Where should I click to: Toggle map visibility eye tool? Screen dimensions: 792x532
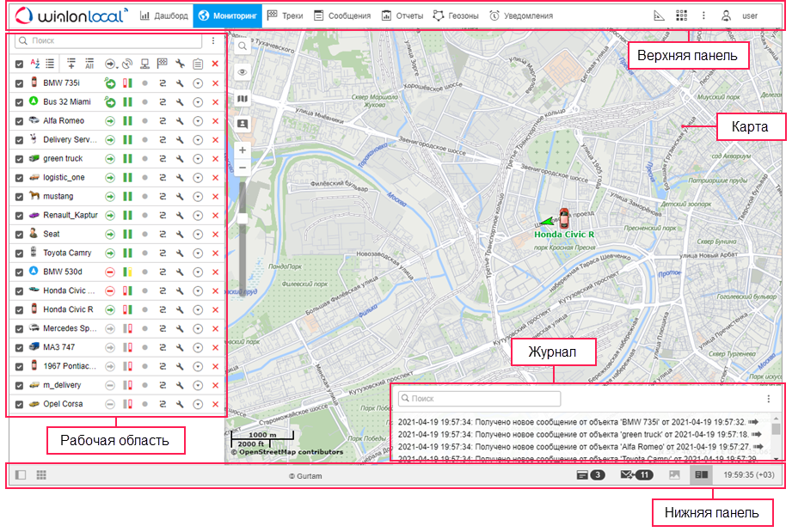coord(243,71)
